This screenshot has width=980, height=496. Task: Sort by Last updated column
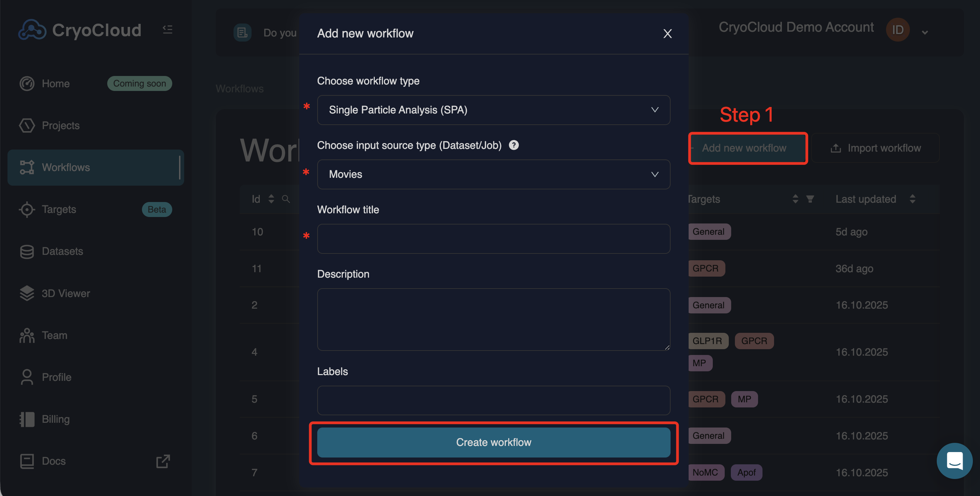pyautogui.click(x=912, y=199)
